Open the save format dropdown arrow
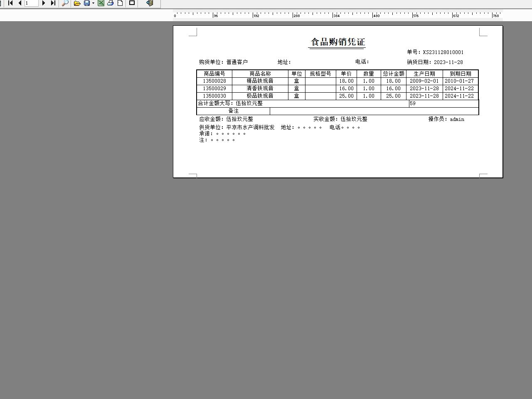532x399 pixels. pos(92,3)
